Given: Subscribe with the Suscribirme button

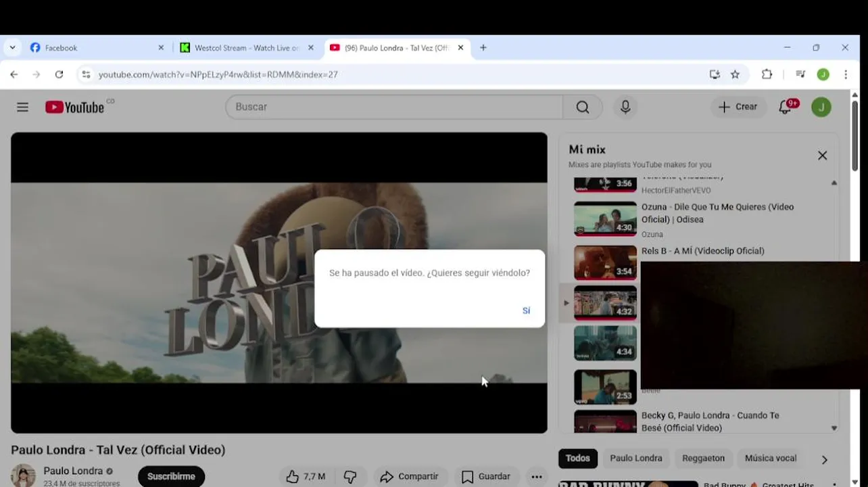Looking at the screenshot, I should (171, 476).
